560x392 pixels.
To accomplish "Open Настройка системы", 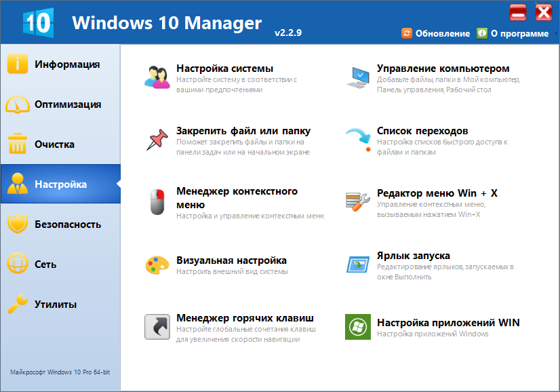I will pos(224,68).
